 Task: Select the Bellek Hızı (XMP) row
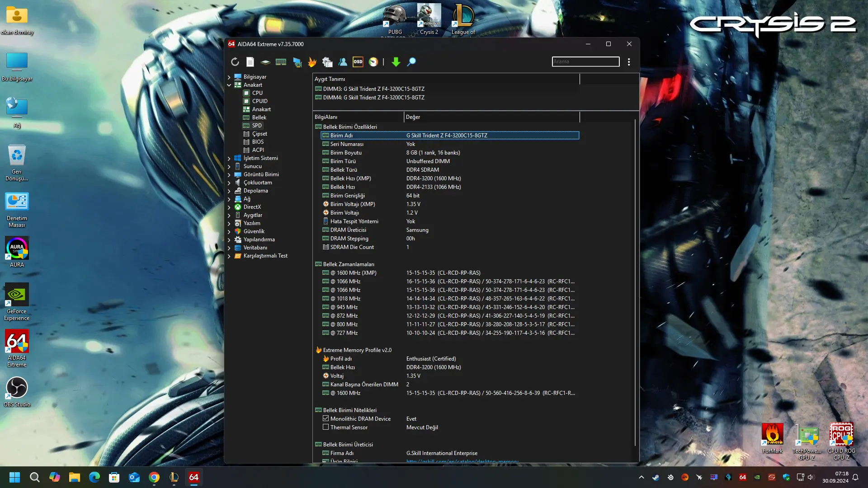tap(450, 178)
